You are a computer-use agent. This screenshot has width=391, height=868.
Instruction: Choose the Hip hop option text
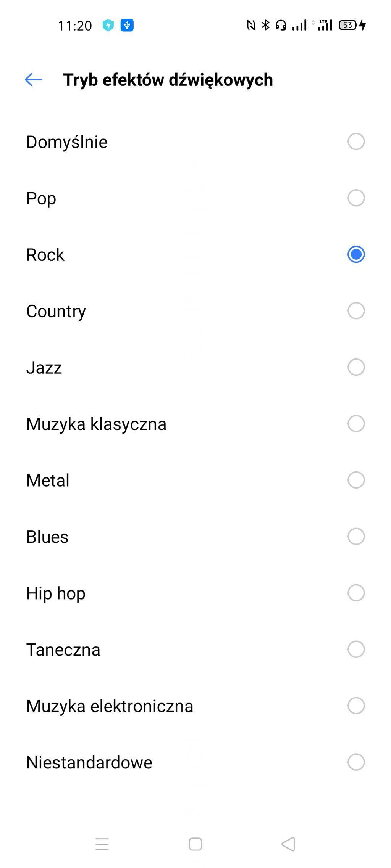pyautogui.click(x=56, y=593)
